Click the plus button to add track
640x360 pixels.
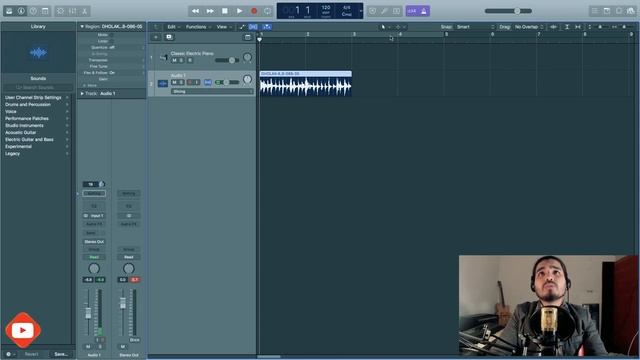point(156,37)
